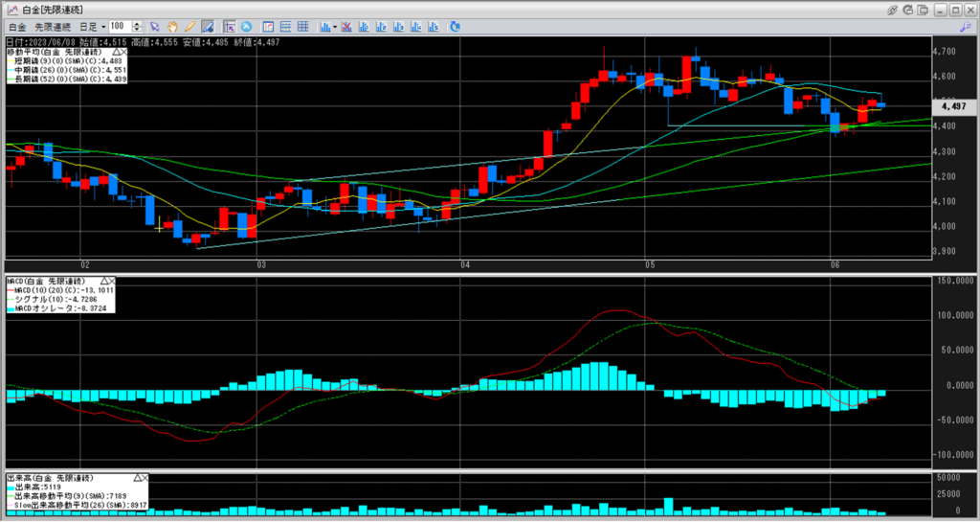The image size is (980, 522).
Task: Select the pencil drawing tool
Action: 189,26
